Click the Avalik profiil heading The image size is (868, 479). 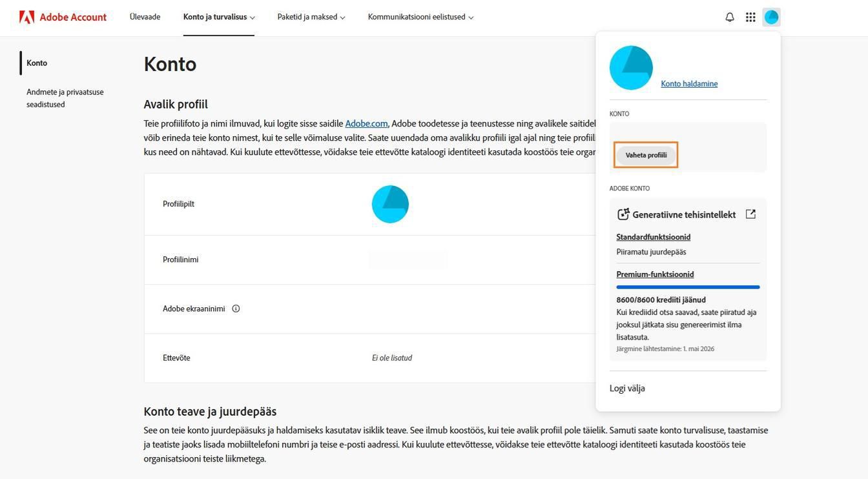[x=176, y=104]
